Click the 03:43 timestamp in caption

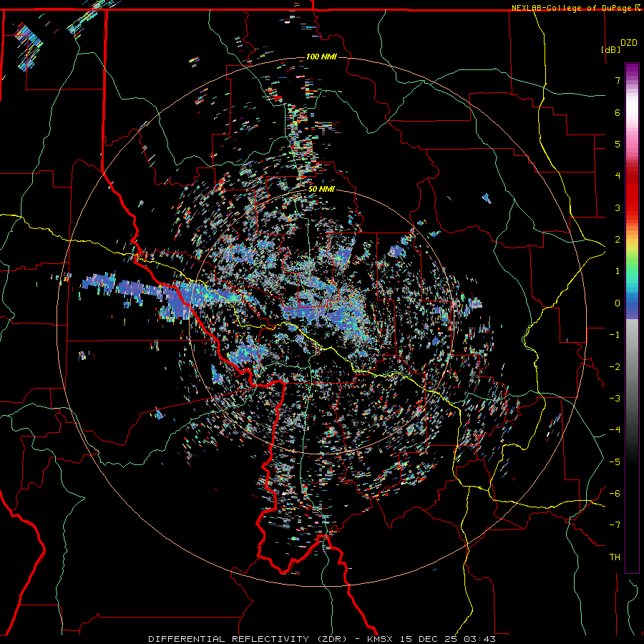(480, 639)
